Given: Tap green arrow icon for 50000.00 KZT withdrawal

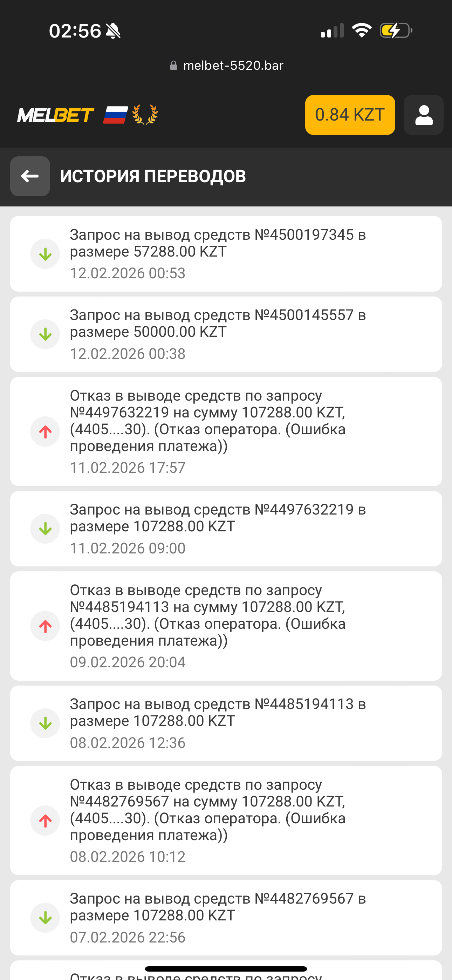Looking at the screenshot, I should tap(45, 334).
